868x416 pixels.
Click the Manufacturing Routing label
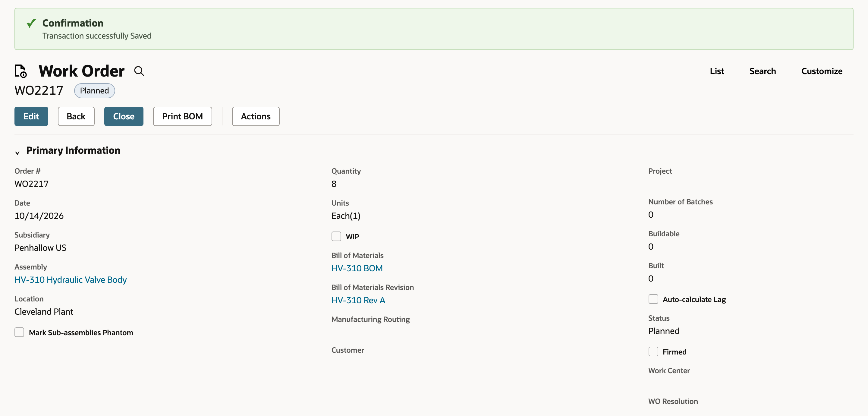(x=370, y=319)
